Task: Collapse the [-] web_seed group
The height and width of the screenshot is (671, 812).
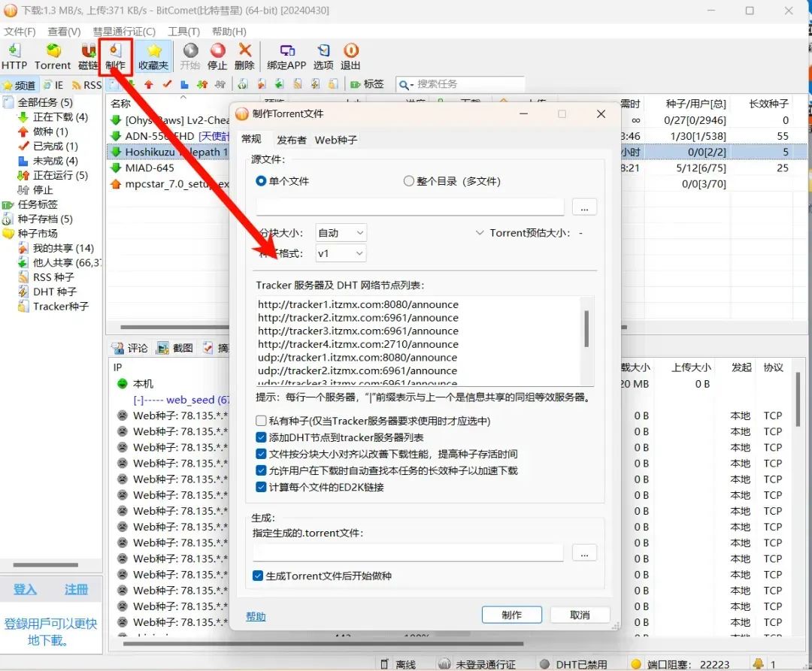Action: click(138, 400)
